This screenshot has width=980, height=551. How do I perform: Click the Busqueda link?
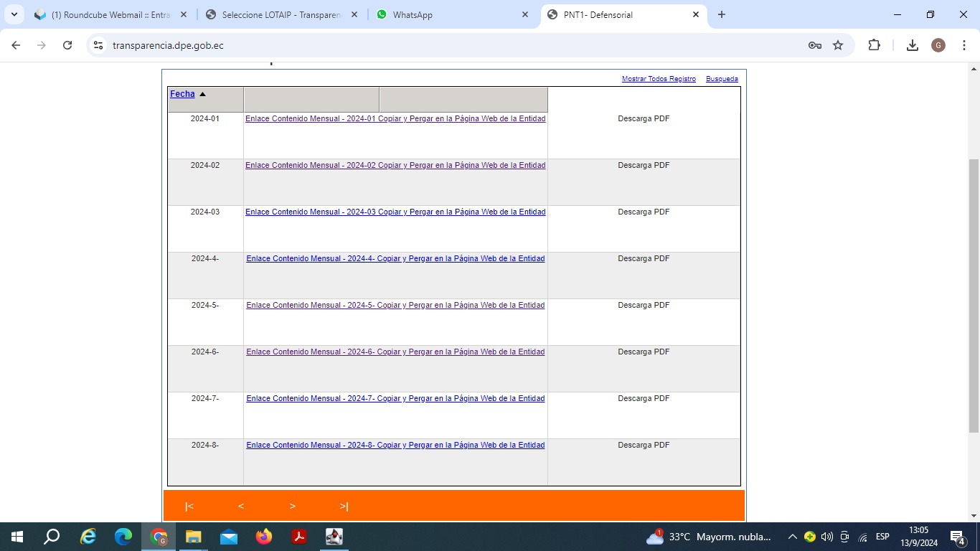coord(722,79)
